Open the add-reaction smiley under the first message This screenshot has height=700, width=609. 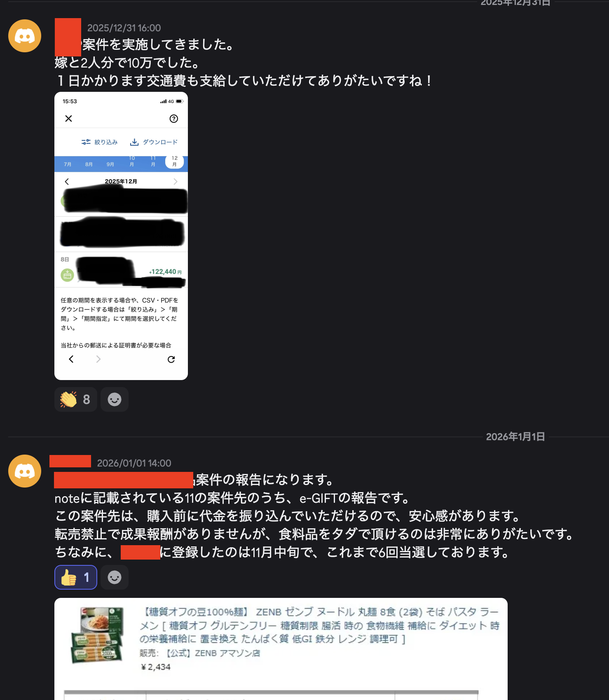[x=115, y=399]
